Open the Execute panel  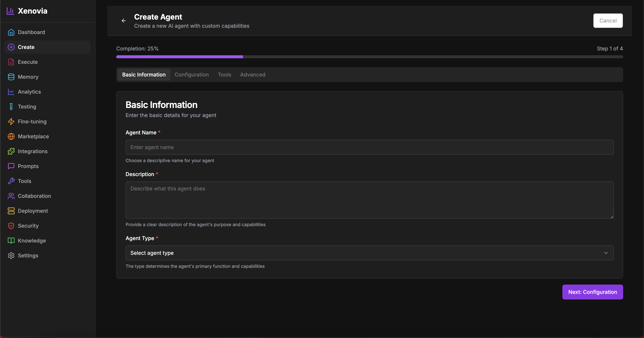click(x=28, y=62)
